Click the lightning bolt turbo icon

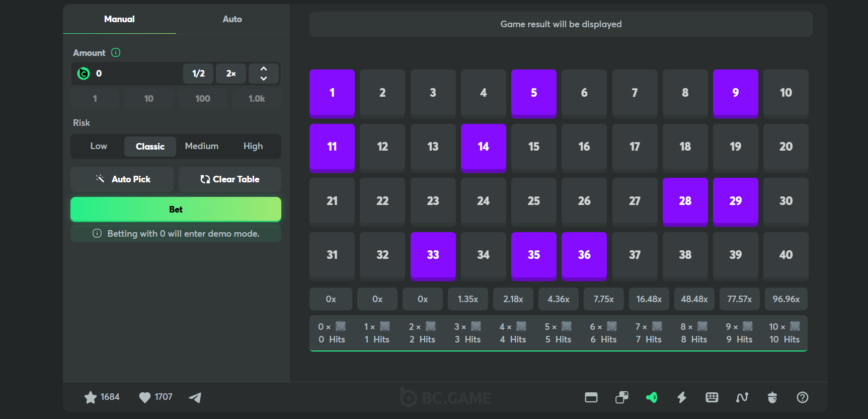click(x=682, y=397)
